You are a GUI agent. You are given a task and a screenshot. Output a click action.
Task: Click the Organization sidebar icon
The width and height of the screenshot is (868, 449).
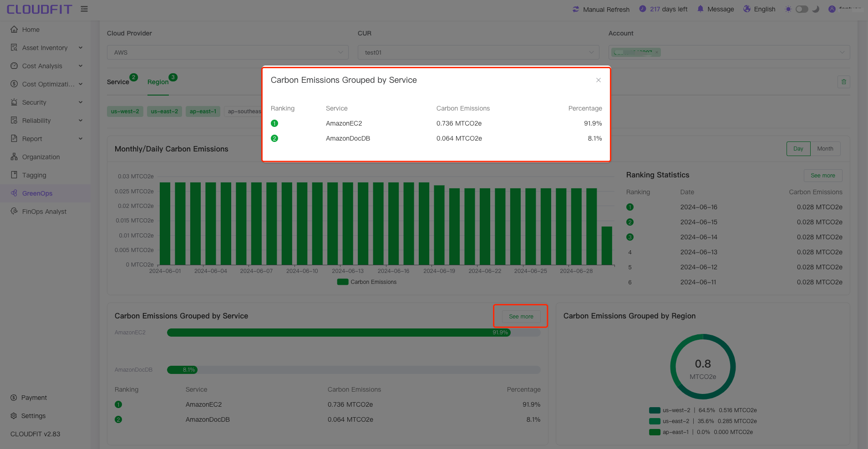coord(14,156)
